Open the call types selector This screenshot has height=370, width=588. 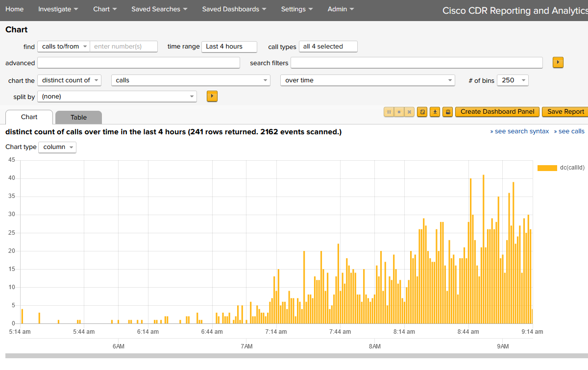pyautogui.click(x=328, y=46)
